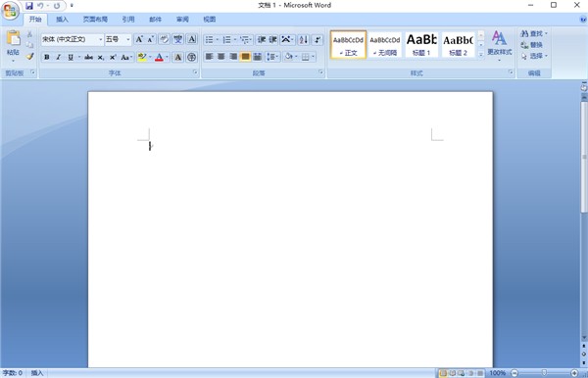Decrease font size with the Shrink Font icon
This screenshot has width=588, height=378.
coord(150,39)
